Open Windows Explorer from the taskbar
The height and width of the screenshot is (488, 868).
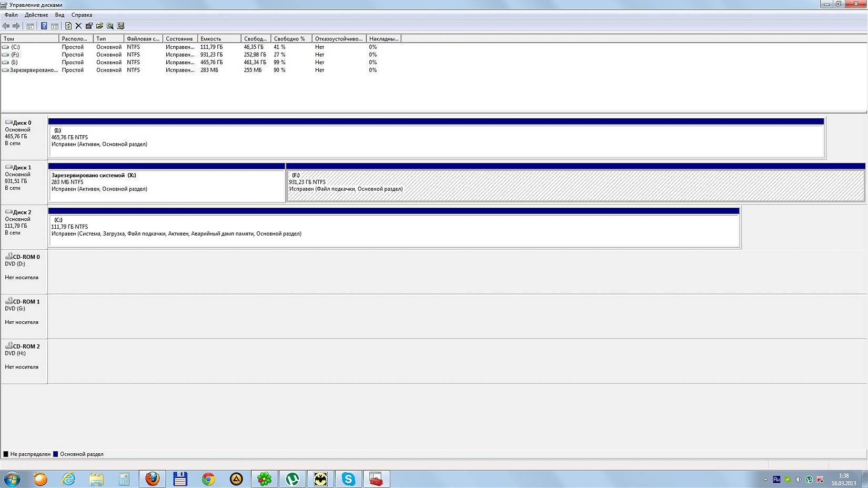[96, 479]
